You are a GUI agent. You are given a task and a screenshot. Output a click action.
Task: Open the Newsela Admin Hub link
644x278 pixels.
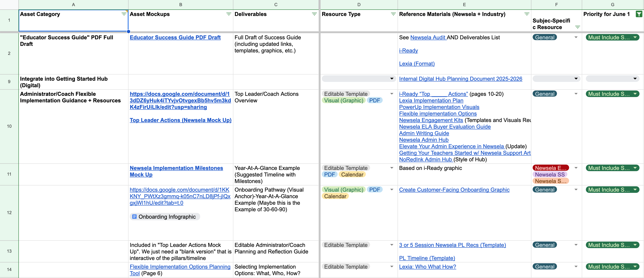coord(424,140)
